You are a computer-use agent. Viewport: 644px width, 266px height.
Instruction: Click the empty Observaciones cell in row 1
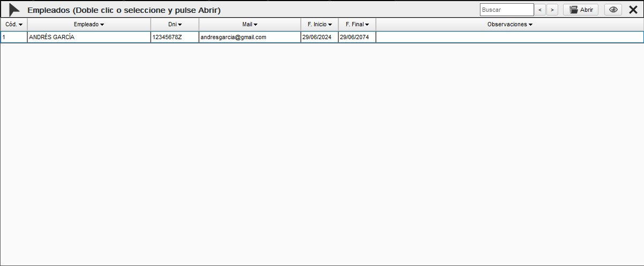509,37
